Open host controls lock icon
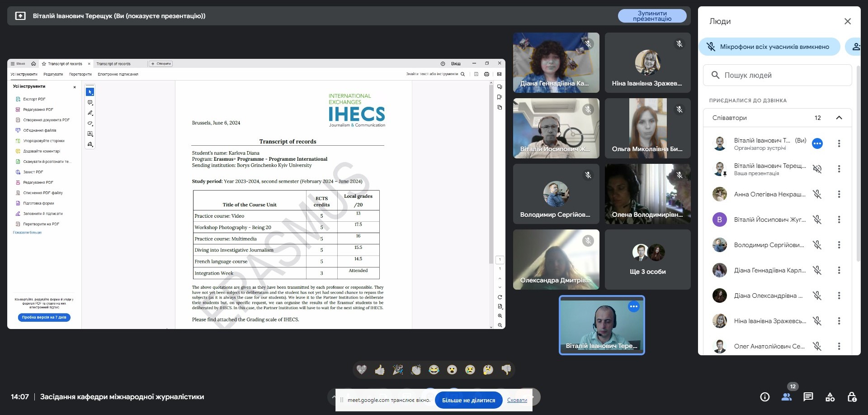This screenshot has width=868, height=415. click(x=852, y=397)
